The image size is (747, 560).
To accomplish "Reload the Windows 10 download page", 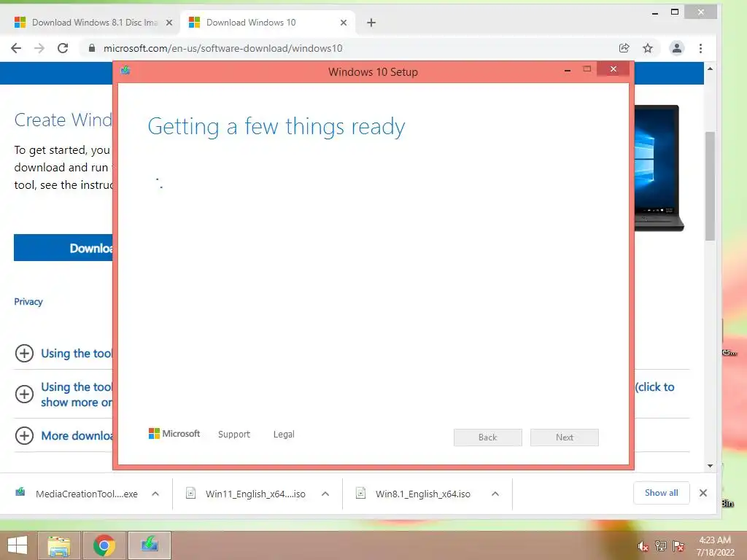I will 63,48.
